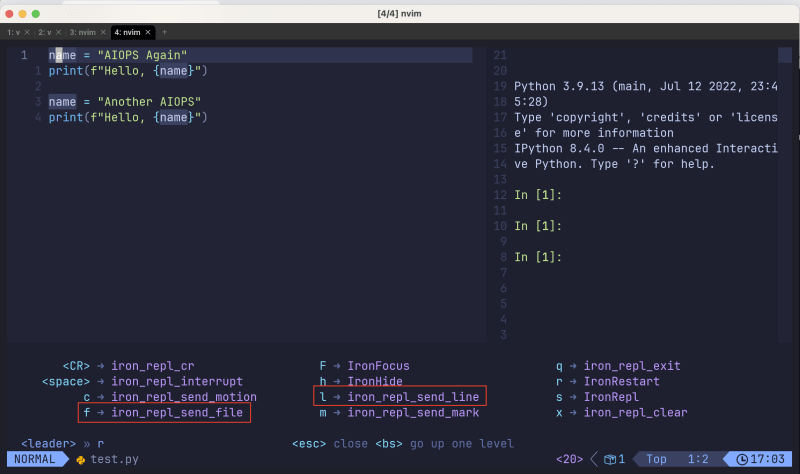Click the <20> indicator in status line
The width and height of the screenshot is (800, 474).
tap(569, 459)
